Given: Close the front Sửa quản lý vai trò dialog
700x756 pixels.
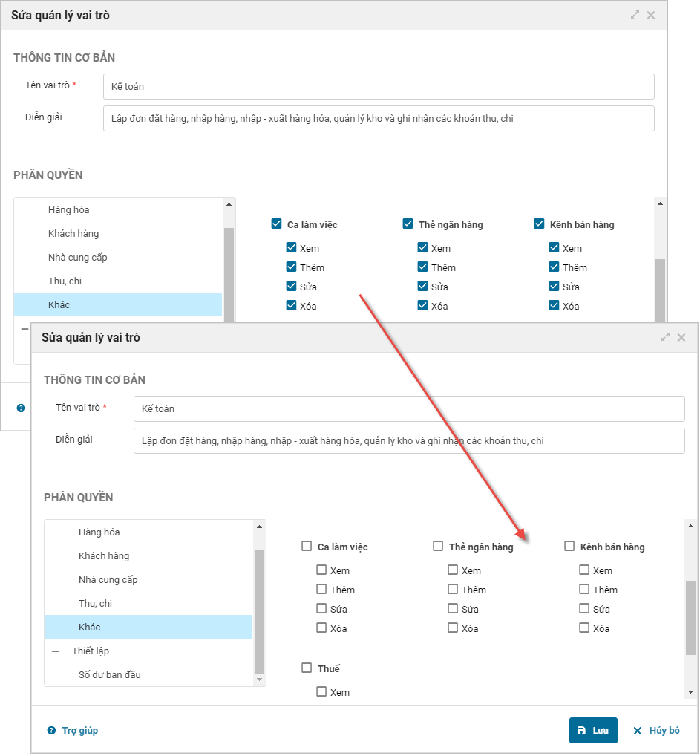Looking at the screenshot, I should [681, 337].
